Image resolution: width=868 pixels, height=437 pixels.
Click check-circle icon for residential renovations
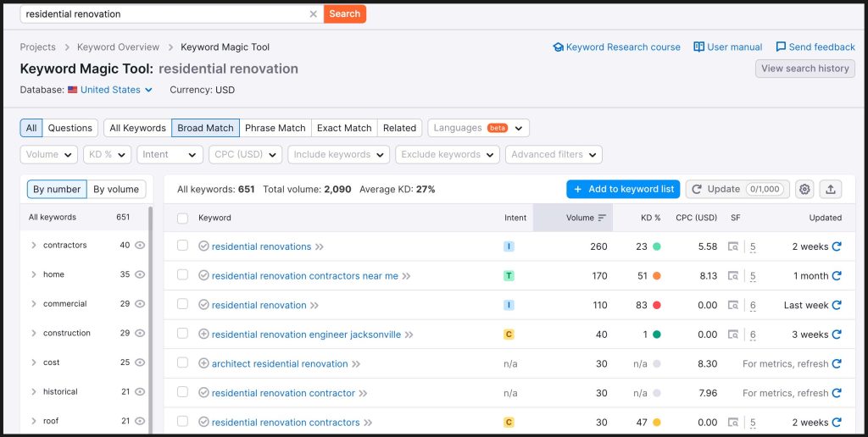(203, 246)
